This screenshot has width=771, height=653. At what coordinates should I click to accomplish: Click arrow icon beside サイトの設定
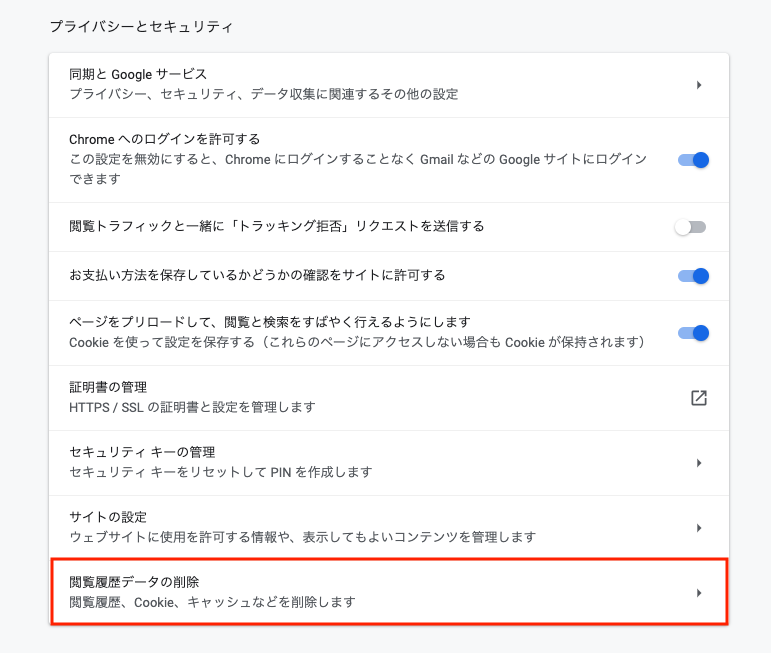pyautogui.click(x=699, y=528)
